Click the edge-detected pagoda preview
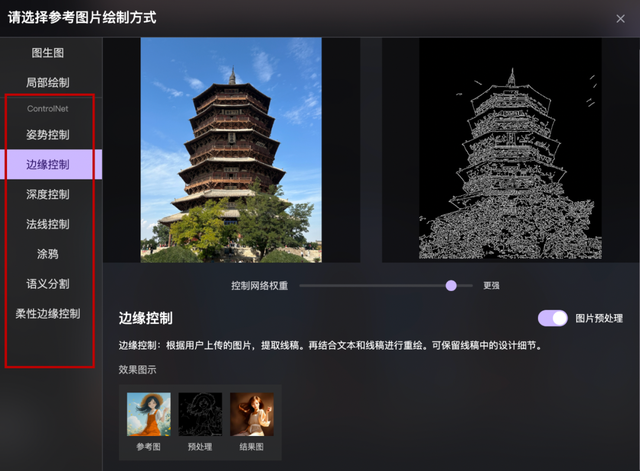Viewport: 640px width, 471px height. click(x=510, y=150)
